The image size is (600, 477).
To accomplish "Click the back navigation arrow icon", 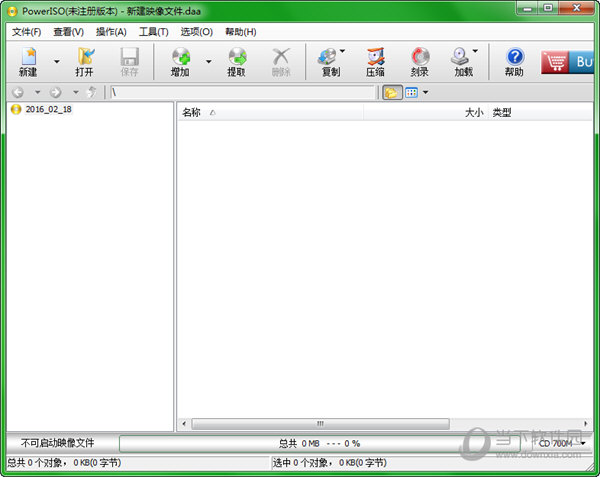I will pyautogui.click(x=18, y=92).
